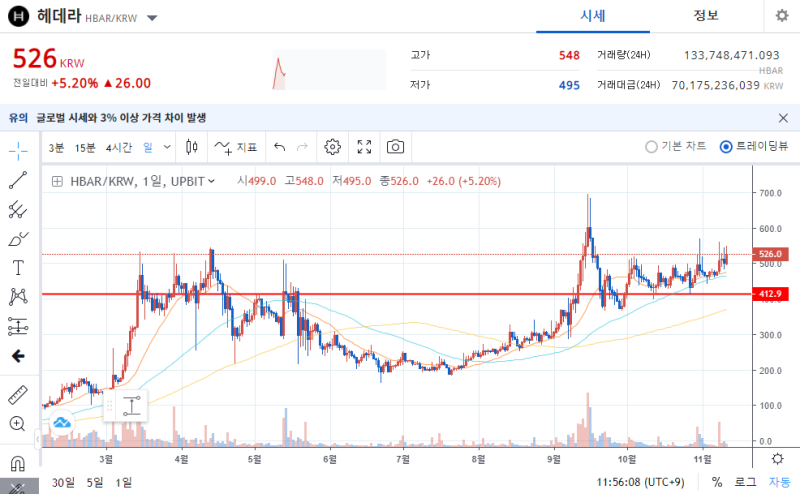
Task: Toggle percent scale on price axis
Action: pos(717,482)
